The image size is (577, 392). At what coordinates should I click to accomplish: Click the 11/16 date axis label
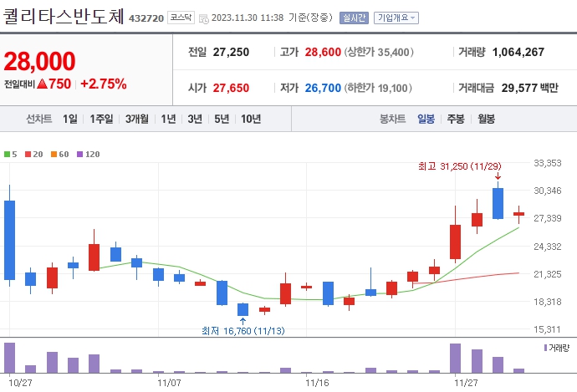[317, 383]
